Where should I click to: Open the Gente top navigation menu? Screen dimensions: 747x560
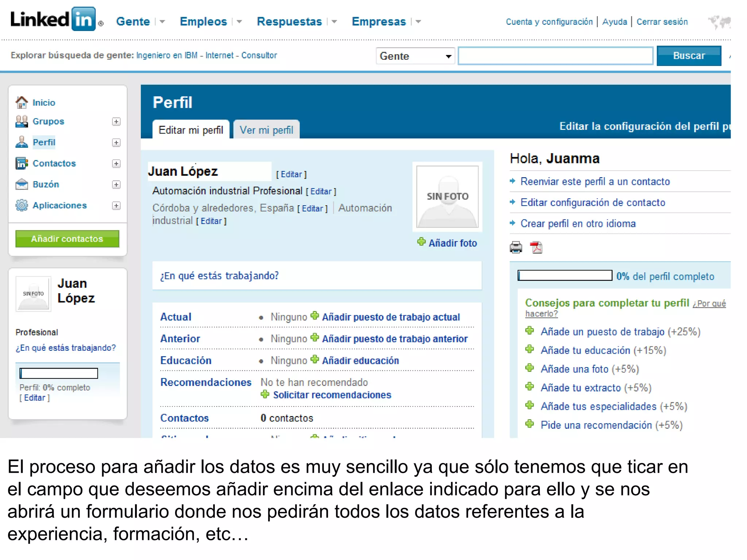click(x=133, y=22)
